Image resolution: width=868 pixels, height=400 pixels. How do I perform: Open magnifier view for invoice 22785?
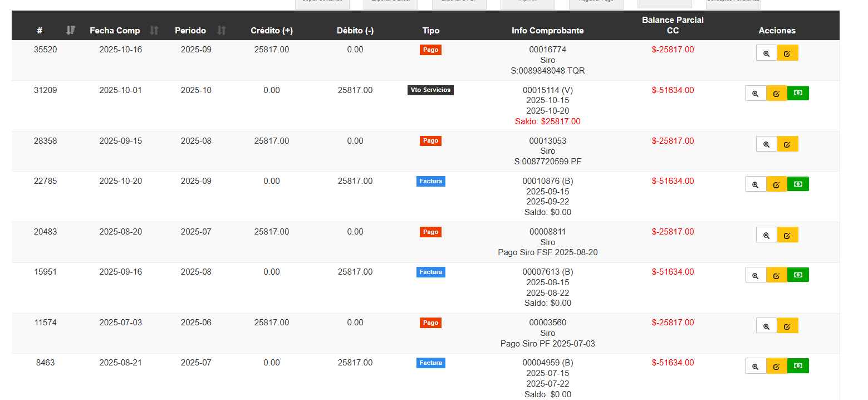756,184
